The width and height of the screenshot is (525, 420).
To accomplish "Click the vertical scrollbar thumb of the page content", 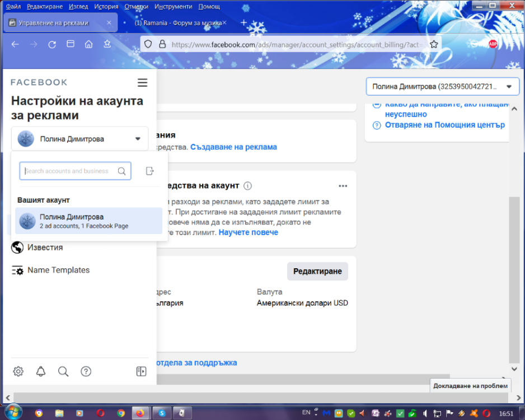I will pyautogui.click(x=514, y=279).
